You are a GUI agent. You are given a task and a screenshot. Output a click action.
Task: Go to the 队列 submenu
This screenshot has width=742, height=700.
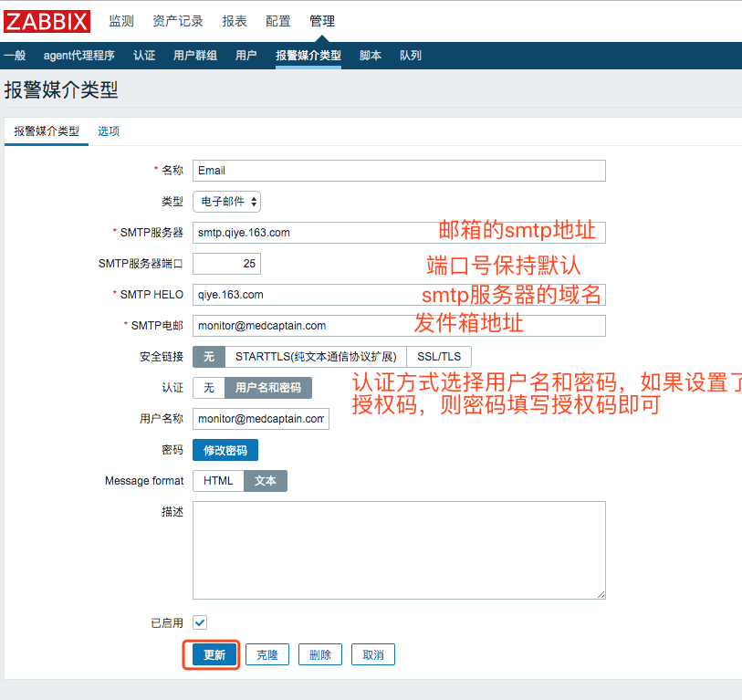[x=411, y=56]
